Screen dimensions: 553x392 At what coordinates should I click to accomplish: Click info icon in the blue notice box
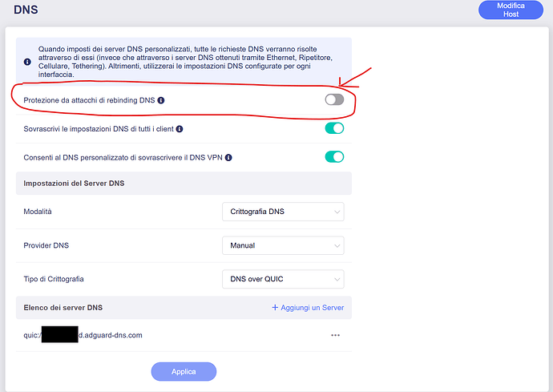coord(27,62)
